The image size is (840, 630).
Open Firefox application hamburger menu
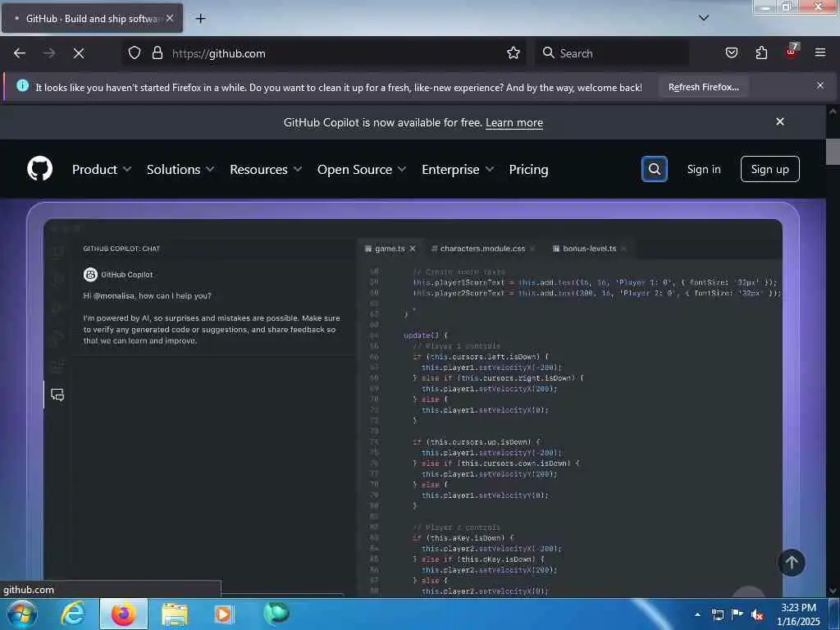(820, 52)
